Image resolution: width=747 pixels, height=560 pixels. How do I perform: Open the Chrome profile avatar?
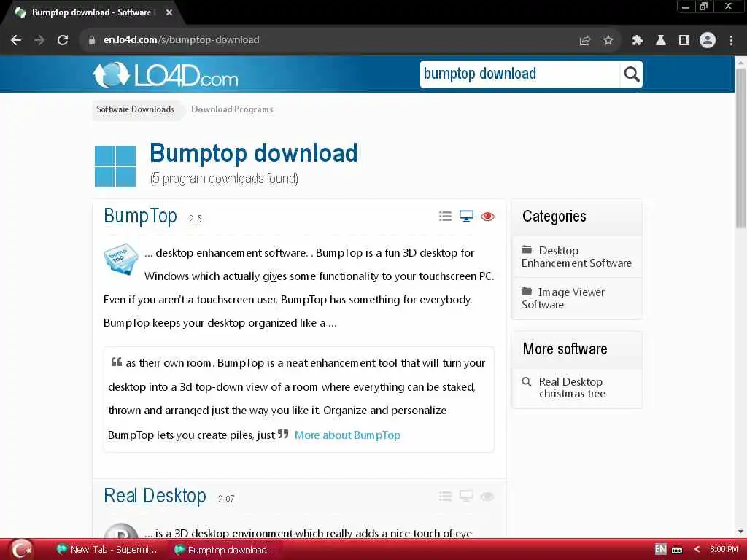pyautogui.click(x=708, y=41)
